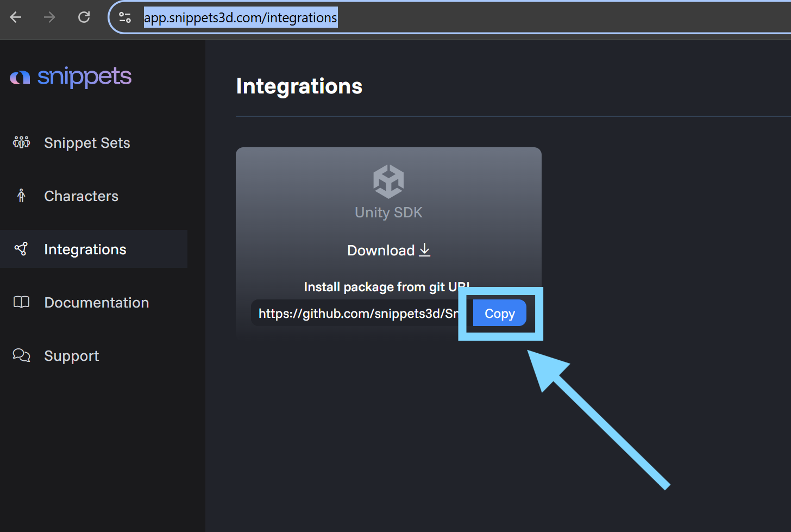Reload the page with the refresh icon
Image resolution: width=791 pixels, height=532 pixels.
[x=84, y=17]
